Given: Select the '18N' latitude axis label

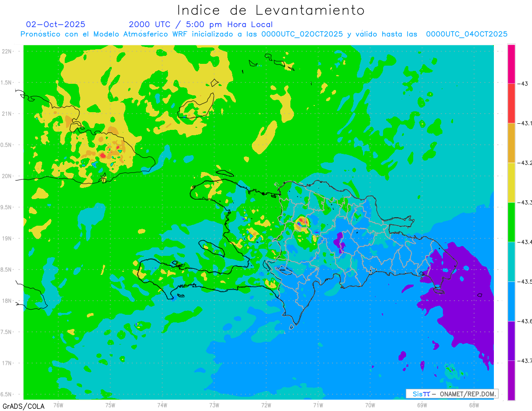Looking at the screenshot, I should [x=7, y=301].
